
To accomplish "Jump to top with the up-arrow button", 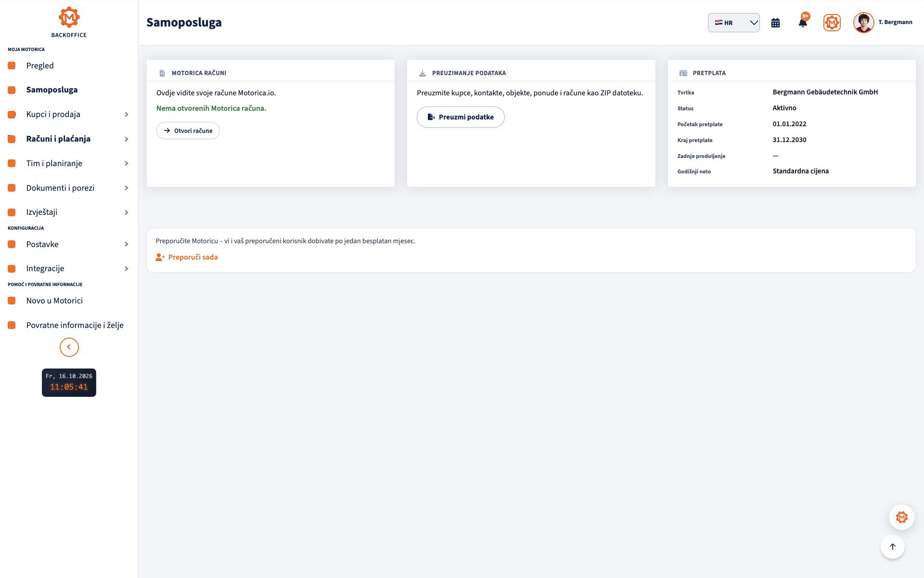I will click(x=892, y=547).
